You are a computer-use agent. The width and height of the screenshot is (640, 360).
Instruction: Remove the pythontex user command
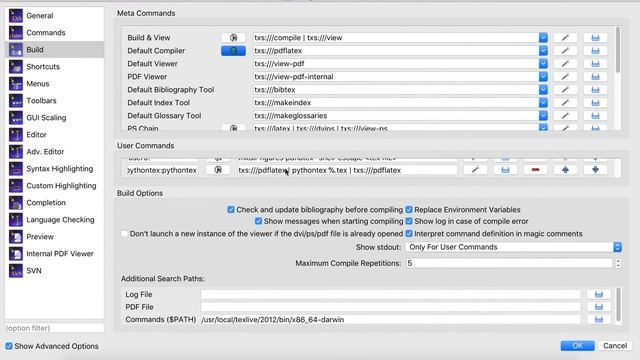coord(536,170)
